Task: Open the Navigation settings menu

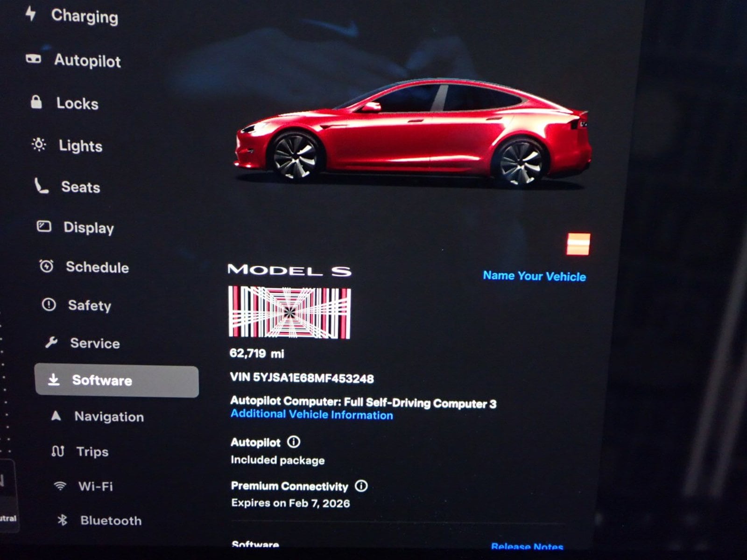Action: coord(109,416)
